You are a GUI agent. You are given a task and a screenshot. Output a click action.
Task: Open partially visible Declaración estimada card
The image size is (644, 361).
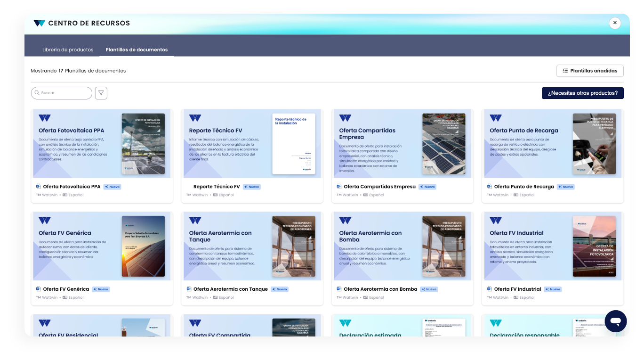pos(402,325)
